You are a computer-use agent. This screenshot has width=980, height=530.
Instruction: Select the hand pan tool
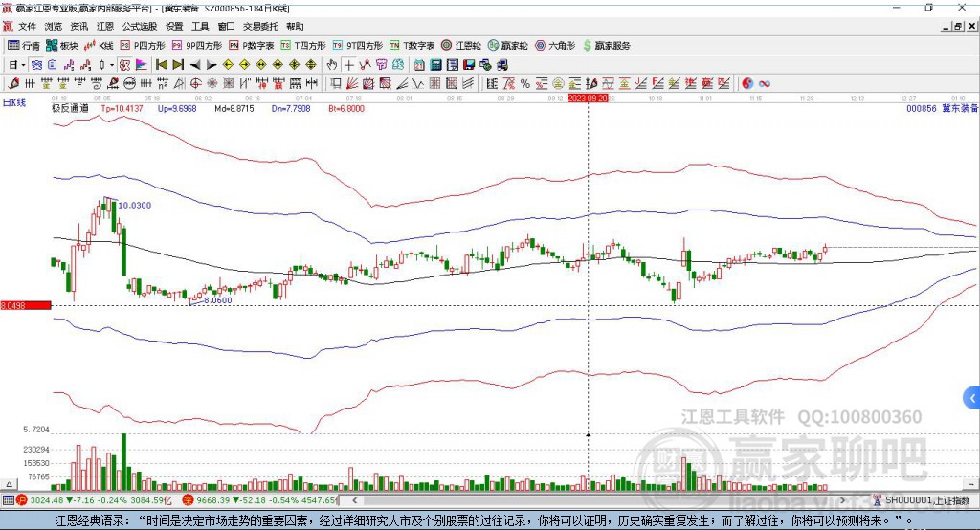[x=332, y=64]
